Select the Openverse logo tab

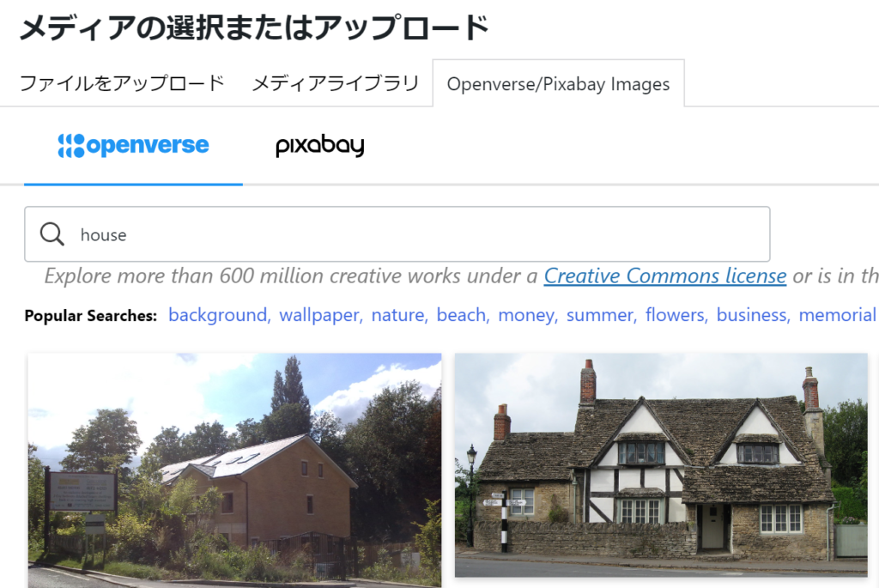click(133, 146)
